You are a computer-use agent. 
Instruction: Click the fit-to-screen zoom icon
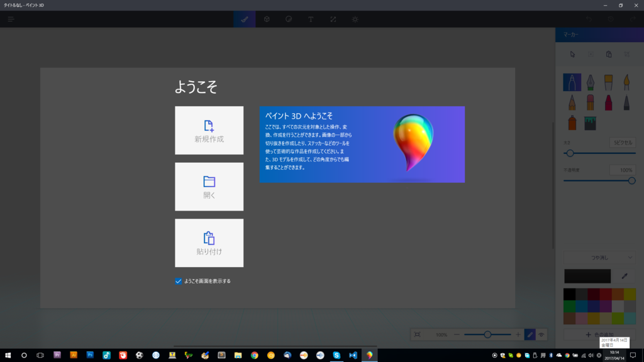(x=418, y=334)
